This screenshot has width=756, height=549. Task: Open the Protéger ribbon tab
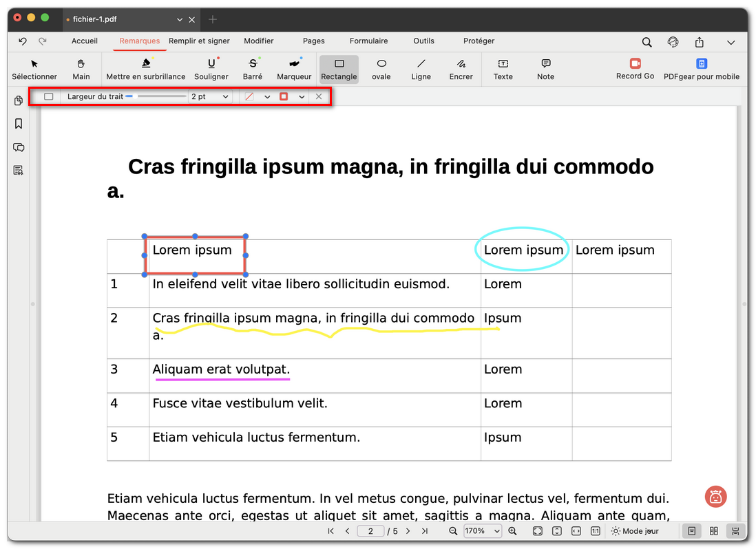(479, 41)
